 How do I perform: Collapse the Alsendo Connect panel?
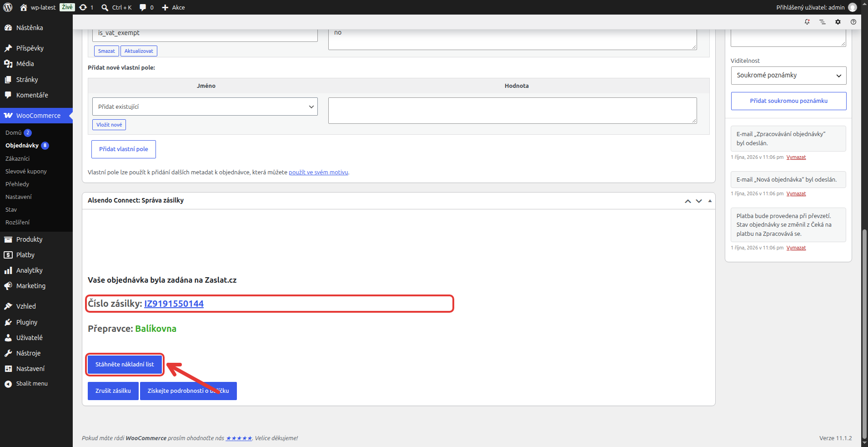pos(710,201)
